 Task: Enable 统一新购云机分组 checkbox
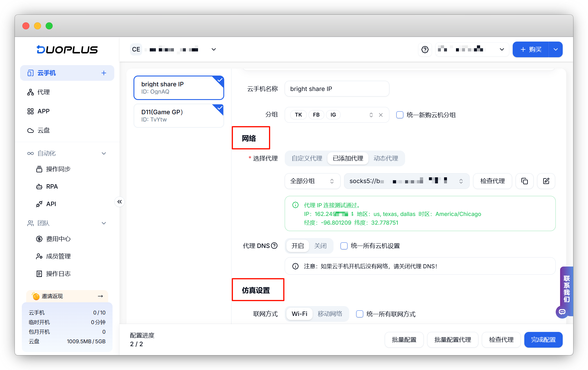pos(400,115)
